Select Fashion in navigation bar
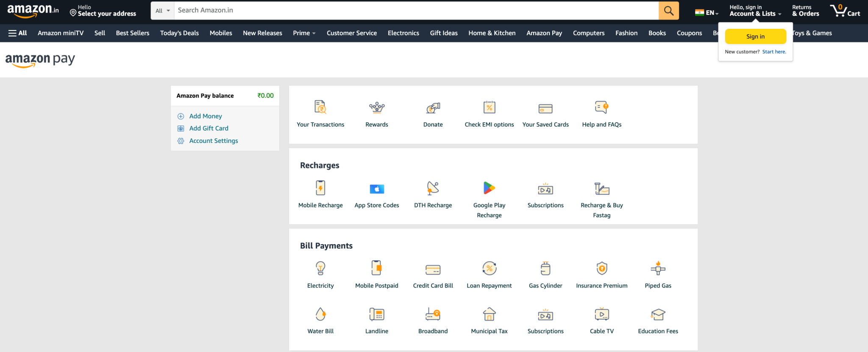 (x=626, y=33)
